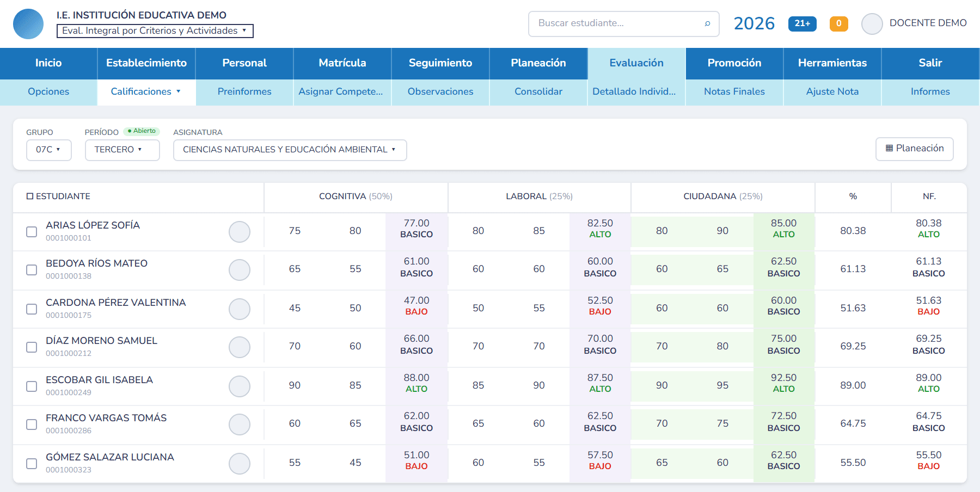Open the 21+ notifications badge
Viewport: 980px width, 492px height.
coord(802,23)
